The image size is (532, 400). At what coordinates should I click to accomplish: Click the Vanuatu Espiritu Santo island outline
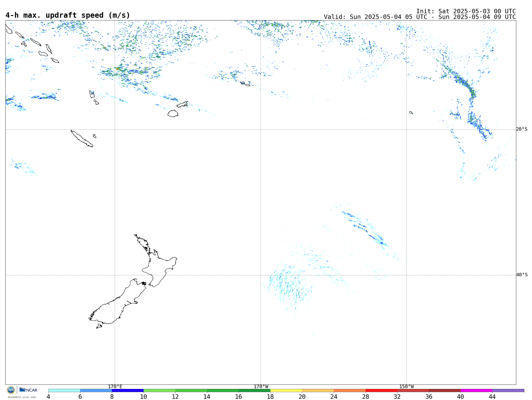click(x=92, y=94)
